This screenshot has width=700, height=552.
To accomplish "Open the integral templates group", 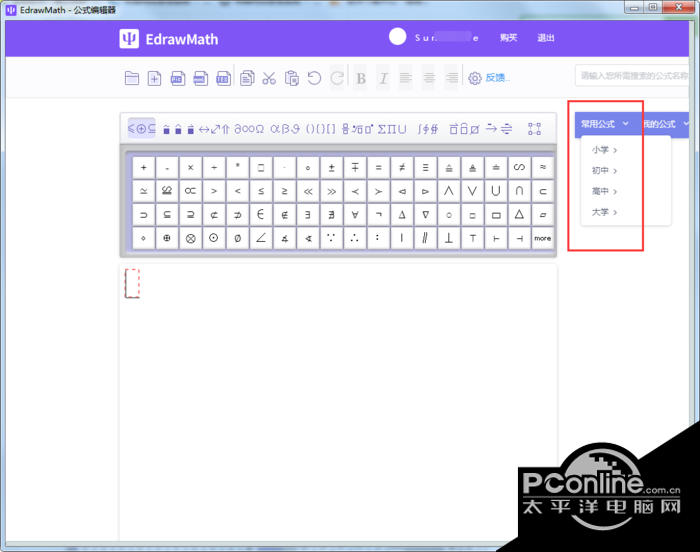I will click(428, 129).
